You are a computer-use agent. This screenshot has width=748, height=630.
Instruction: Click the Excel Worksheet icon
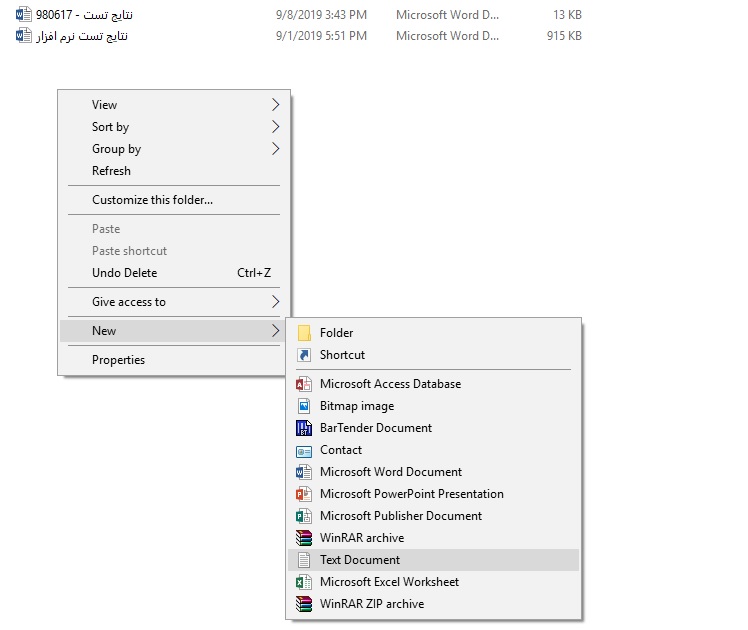click(x=304, y=581)
